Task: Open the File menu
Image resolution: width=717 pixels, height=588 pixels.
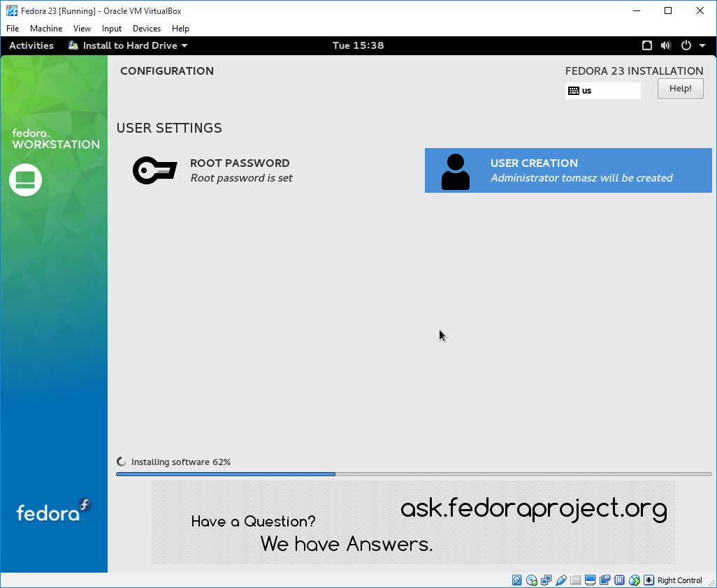Action: pos(13,29)
